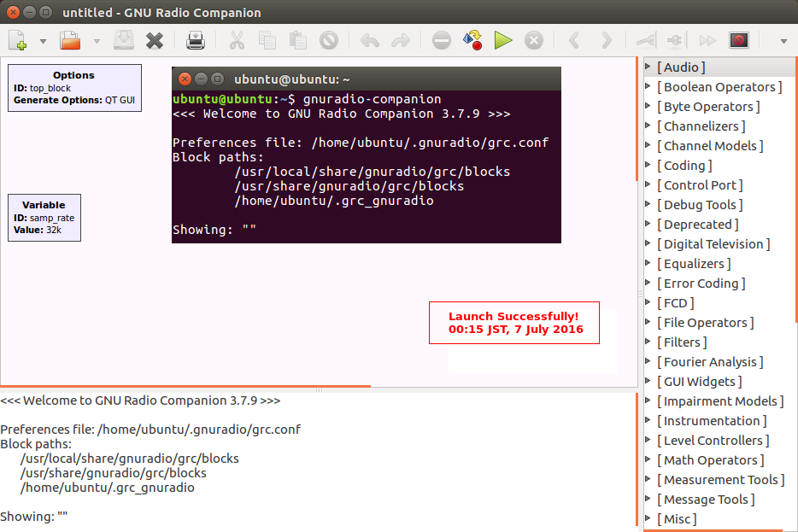Save the current flow graph

(124, 40)
